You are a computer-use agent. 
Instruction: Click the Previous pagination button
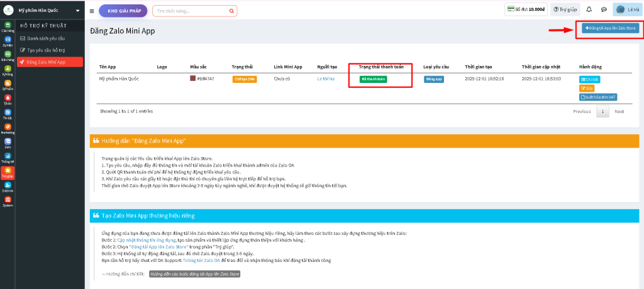point(582,112)
